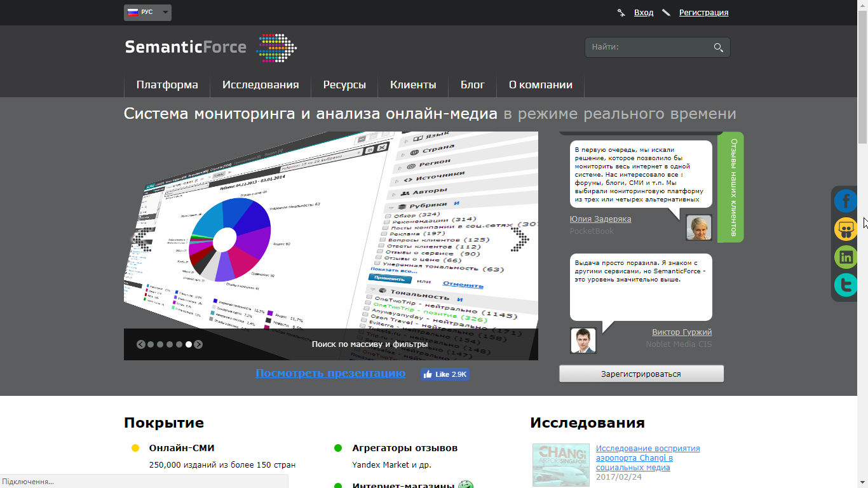868x488 pixels.
Task: Open the Блог menu item
Action: [473, 85]
